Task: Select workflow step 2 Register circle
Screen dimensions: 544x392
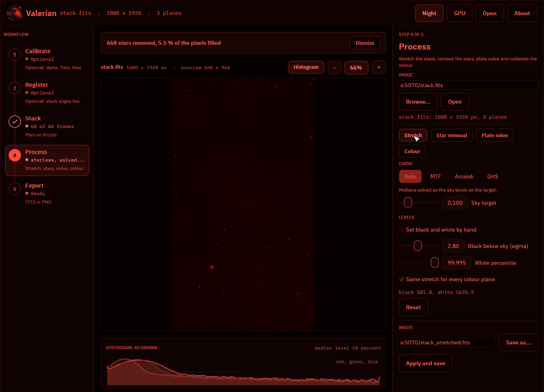Action: 15,88
